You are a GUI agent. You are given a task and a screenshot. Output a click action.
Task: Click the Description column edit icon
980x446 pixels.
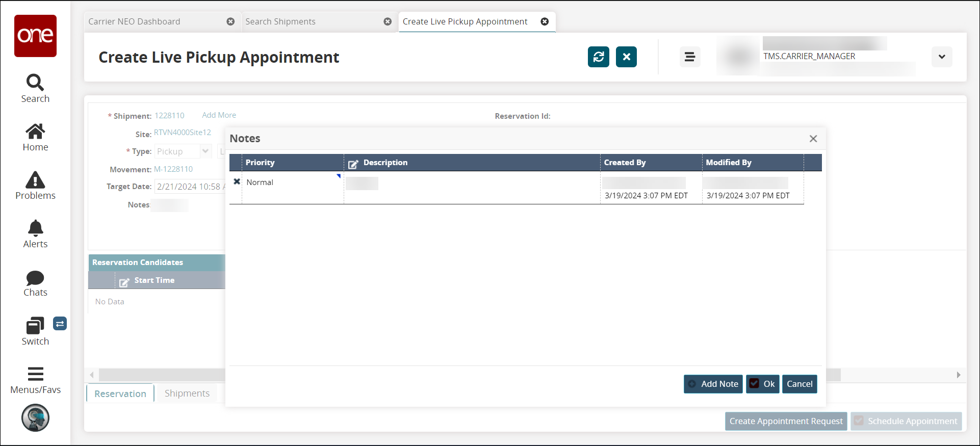pyautogui.click(x=353, y=164)
